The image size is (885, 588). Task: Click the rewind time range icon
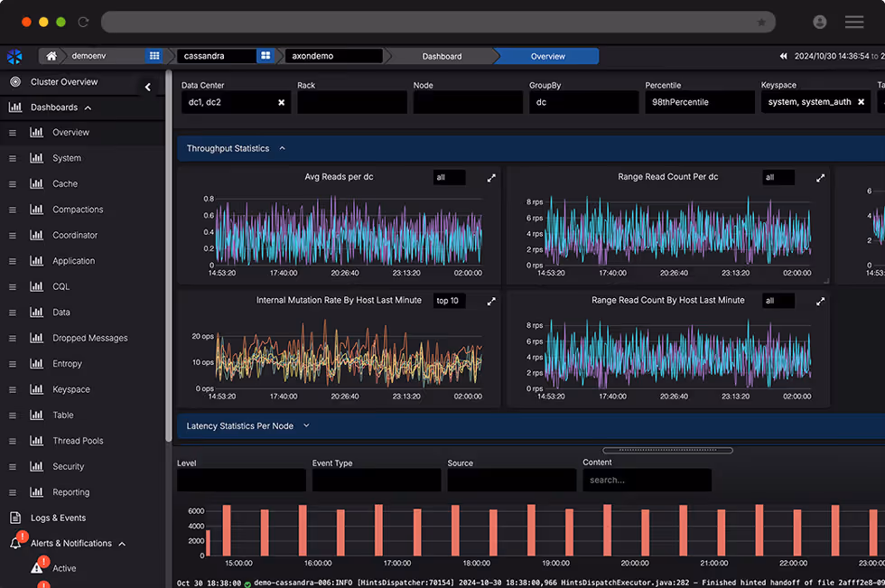(x=784, y=56)
